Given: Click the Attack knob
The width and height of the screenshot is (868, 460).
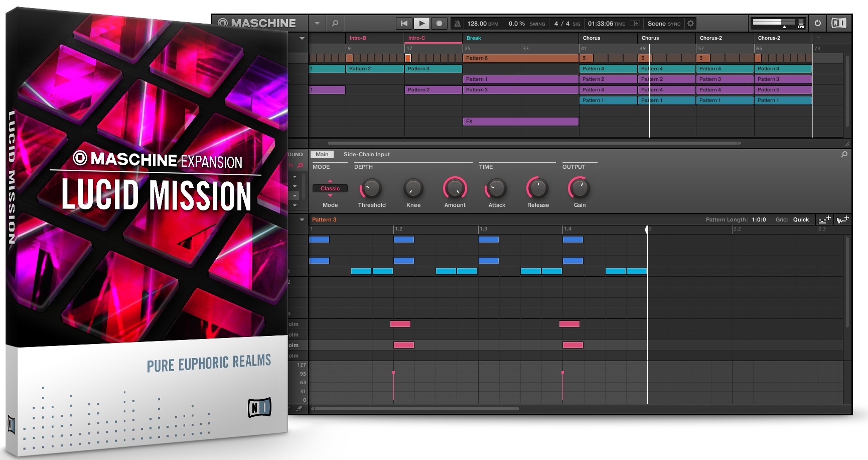Looking at the screenshot, I should tap(497, 189).
